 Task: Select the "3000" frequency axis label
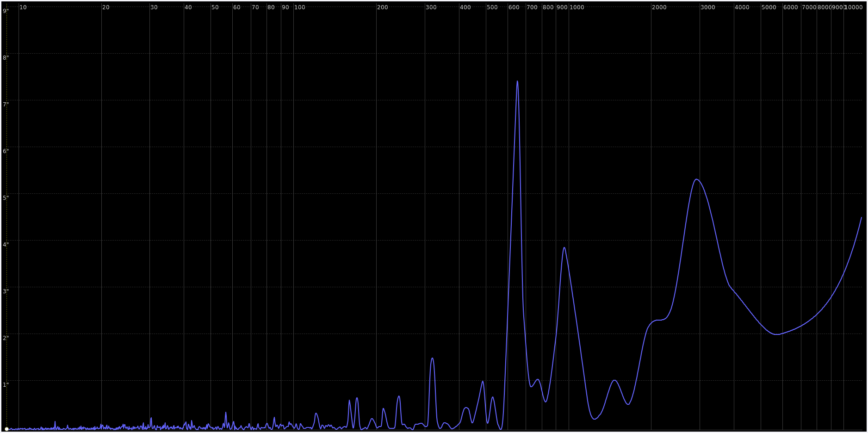click(708, 7)
